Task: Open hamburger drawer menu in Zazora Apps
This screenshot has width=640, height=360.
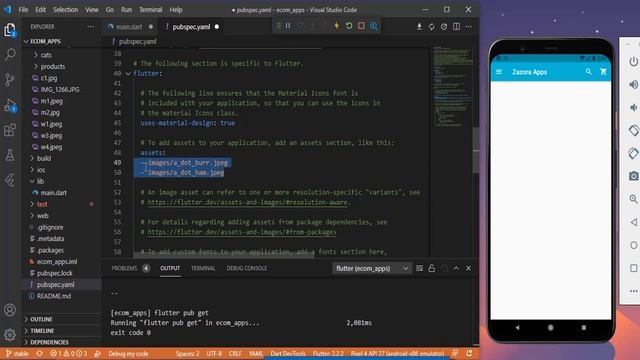Action: point(499,72)
